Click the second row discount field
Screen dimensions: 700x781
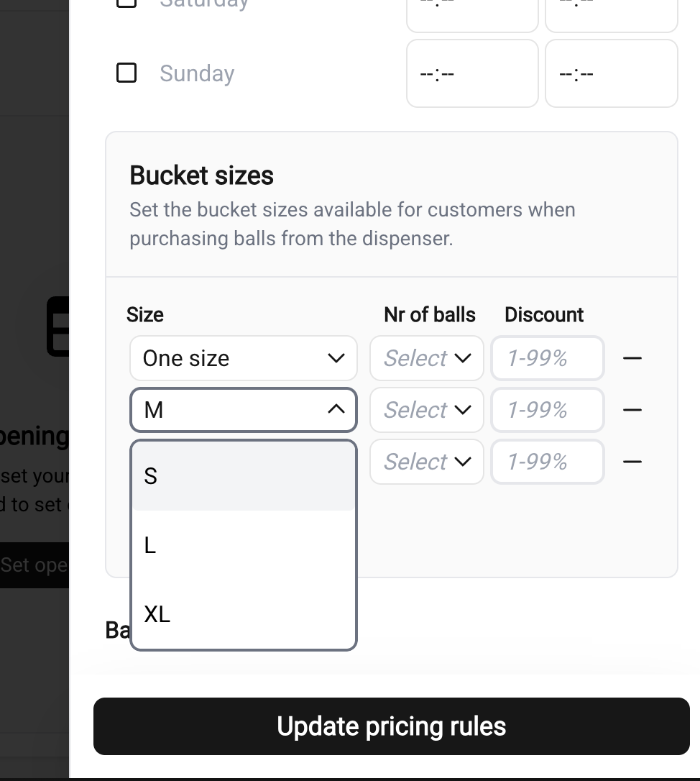click(x=547, y=410)
